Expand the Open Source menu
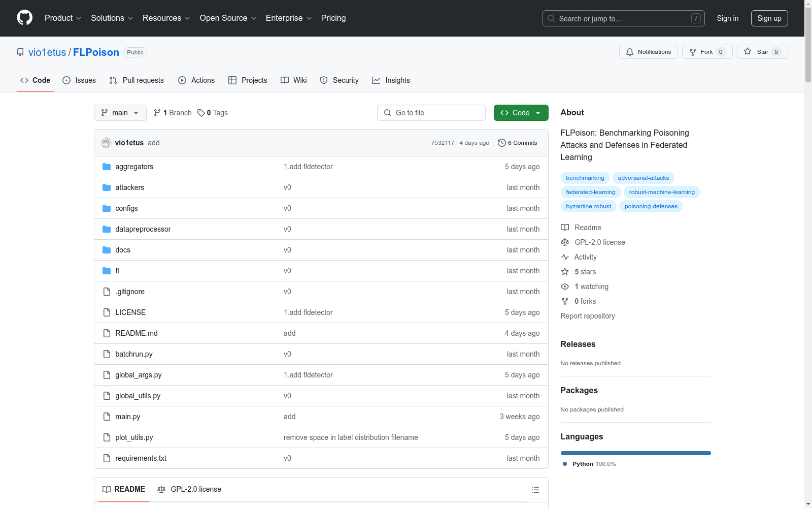 coord(228,18)
